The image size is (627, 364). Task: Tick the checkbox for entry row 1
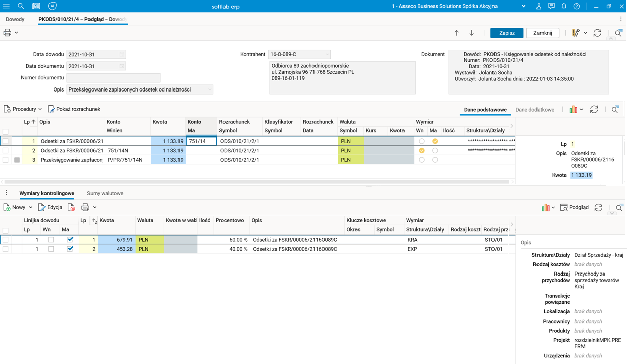[6, 141]
